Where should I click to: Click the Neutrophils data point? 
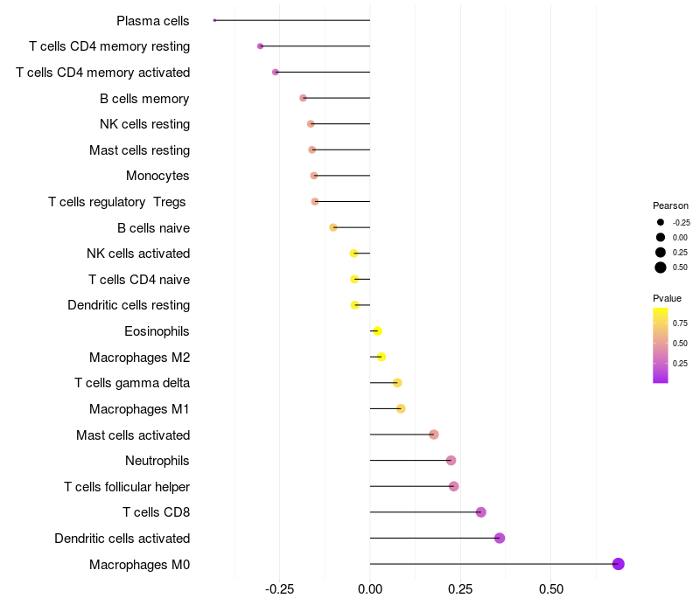tap(451, 461)
